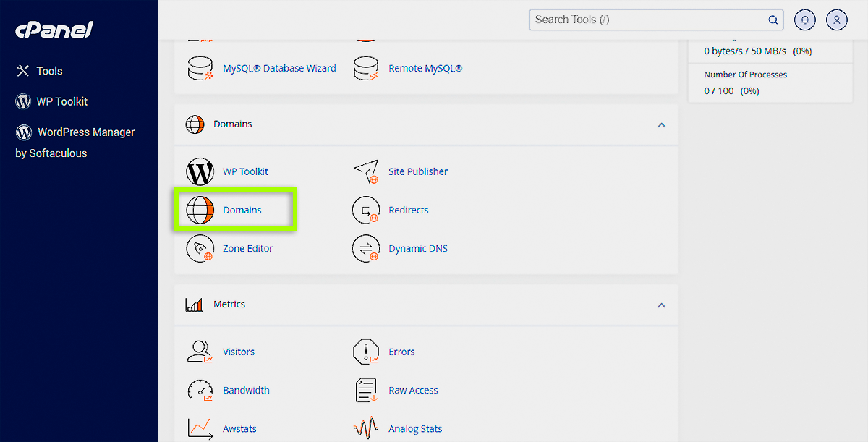Viewport: 868px width, 442px height.
Task: Open the Zone Editor link
Action: (248, 248)
